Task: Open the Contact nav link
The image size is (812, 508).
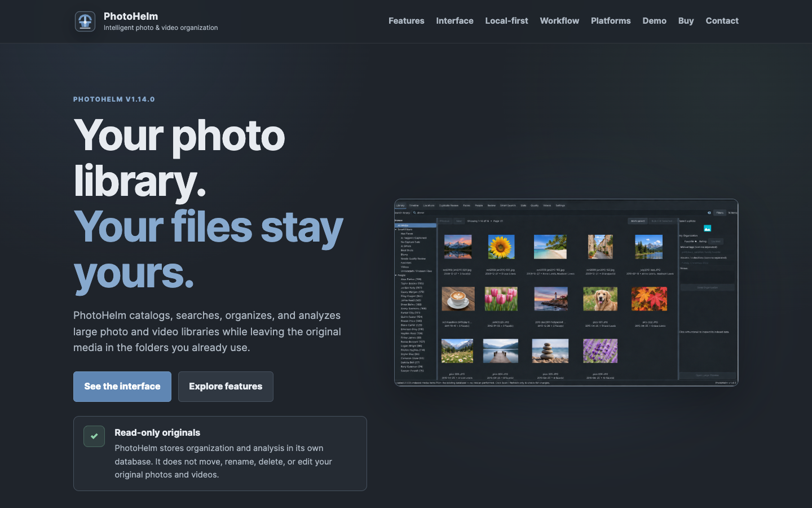Action: [x=722, y=21]
